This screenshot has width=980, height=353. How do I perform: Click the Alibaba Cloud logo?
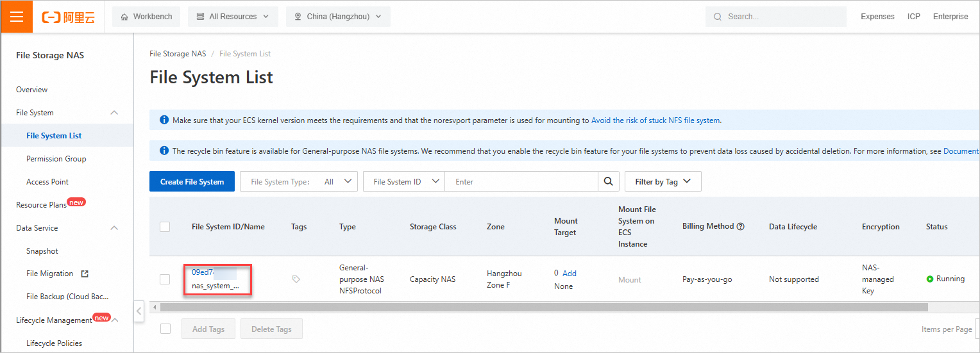(68, 17)
